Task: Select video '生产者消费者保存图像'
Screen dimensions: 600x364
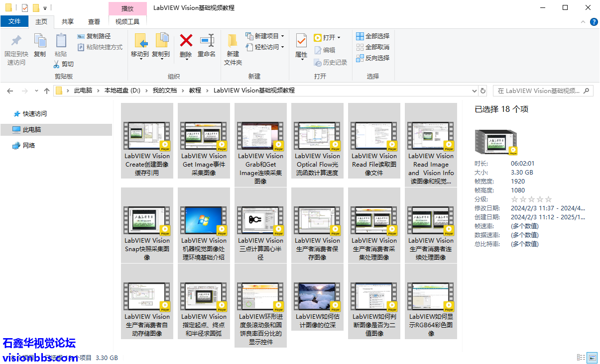Action: pos(317,225)
